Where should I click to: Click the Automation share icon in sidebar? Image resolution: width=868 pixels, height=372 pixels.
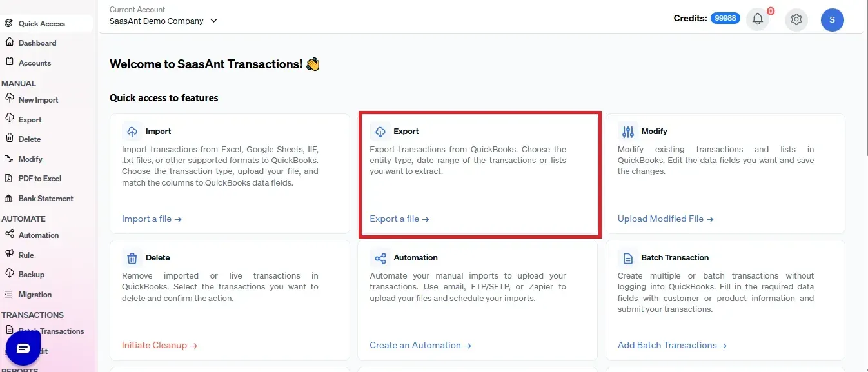coord(9,235)
